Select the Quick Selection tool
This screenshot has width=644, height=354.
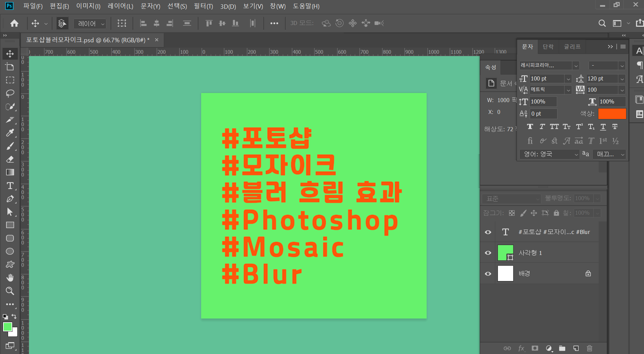pos(10,107)
